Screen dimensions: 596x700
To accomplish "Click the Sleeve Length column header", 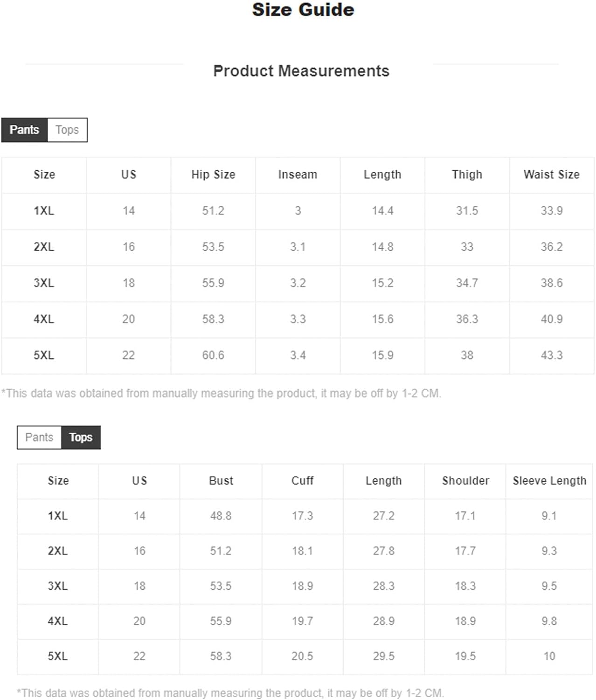I will point(549,481).
